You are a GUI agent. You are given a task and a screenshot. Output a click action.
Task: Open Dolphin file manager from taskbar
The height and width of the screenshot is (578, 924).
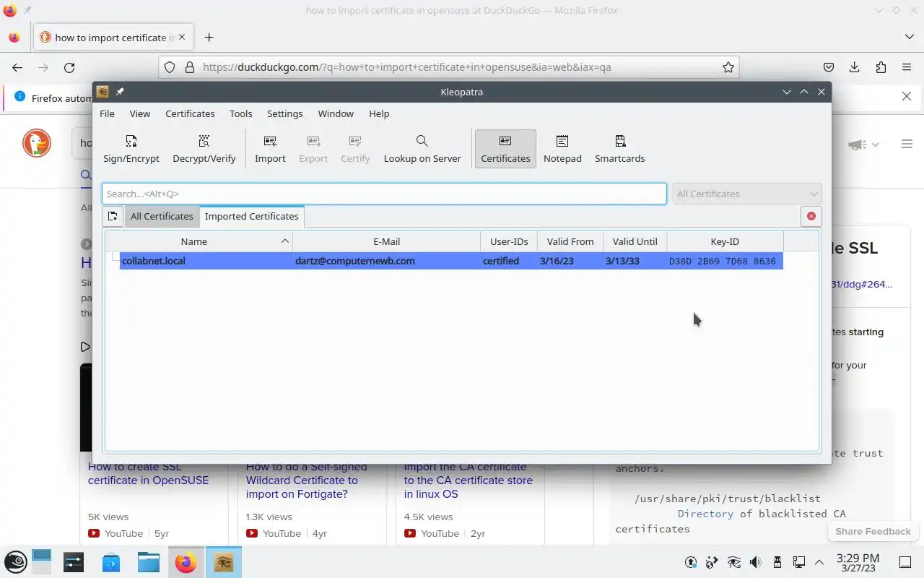pyautogui.click(x=148, y=562)
